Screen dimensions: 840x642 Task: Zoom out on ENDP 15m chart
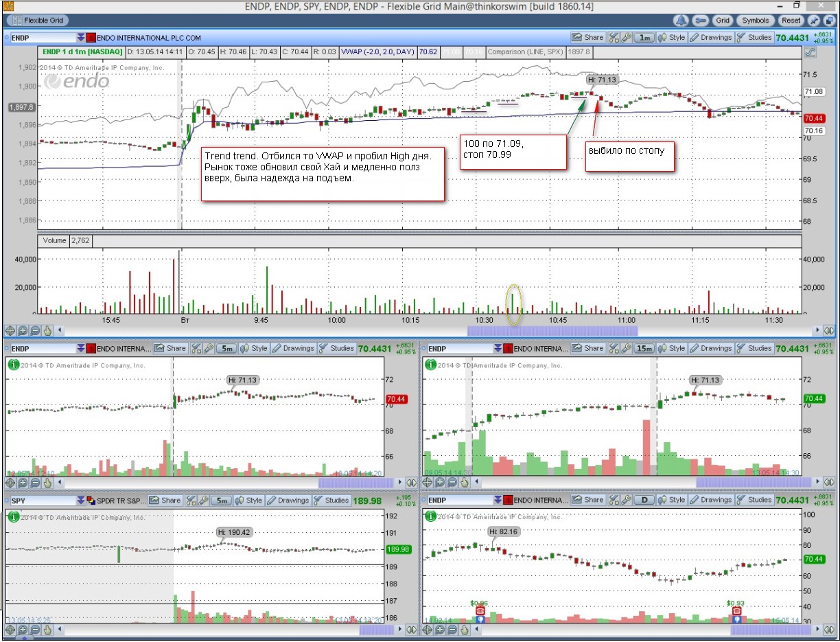(x=452, y=483)
